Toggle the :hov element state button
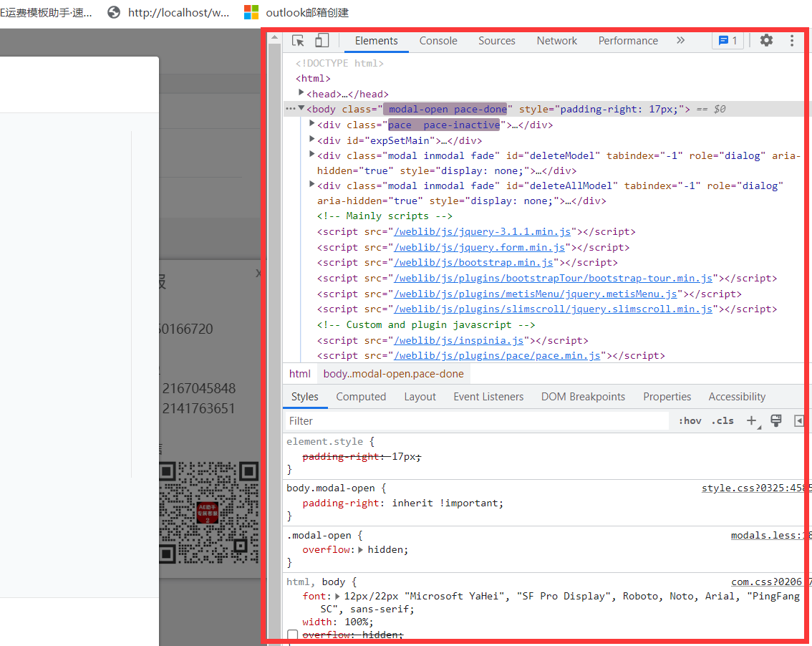Viewport: 812px width, 646px height. pos(690,420)
